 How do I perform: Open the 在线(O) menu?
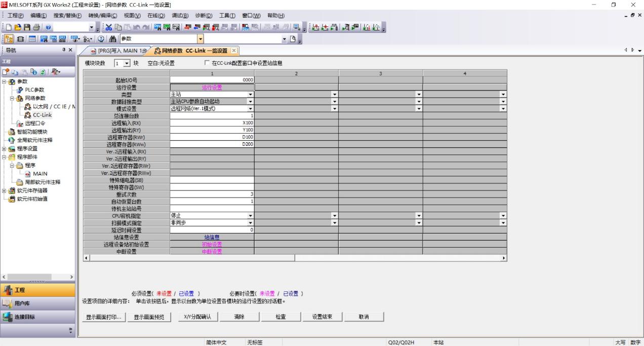[x=157, y=15]
